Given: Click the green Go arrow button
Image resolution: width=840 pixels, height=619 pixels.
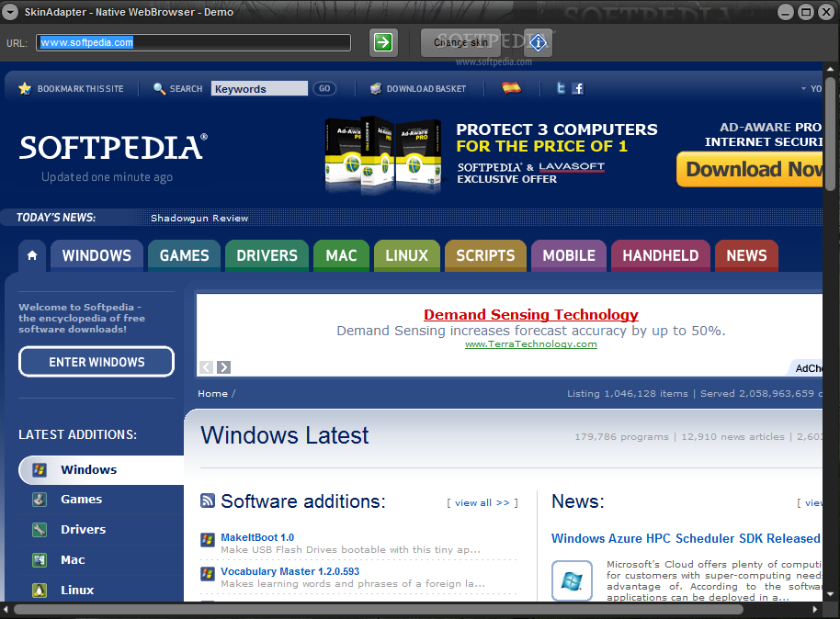Looking at the screenshot, I should (383, 42).
